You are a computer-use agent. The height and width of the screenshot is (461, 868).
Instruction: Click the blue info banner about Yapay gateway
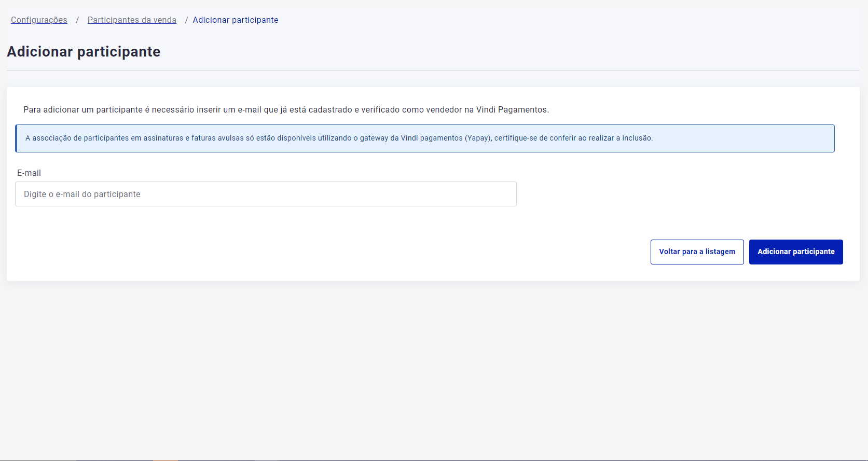726,138
